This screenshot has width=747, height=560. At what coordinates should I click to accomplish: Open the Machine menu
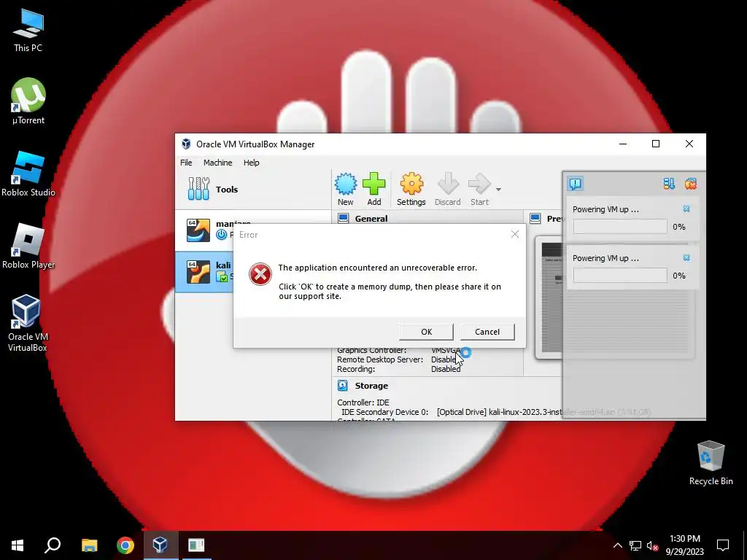tap(217, 163)
